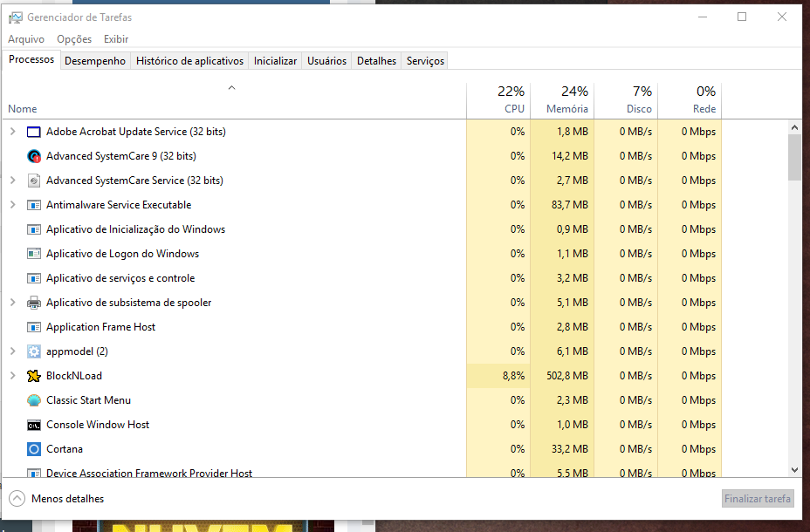The image size is (810, 532).
Task: Open the Arquivo menu
Action: click(x=26, y=39)
